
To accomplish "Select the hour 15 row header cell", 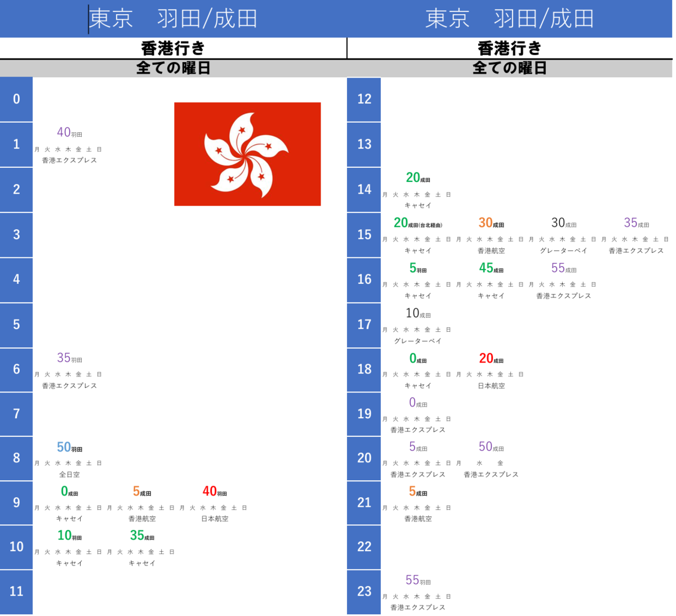I will click(x=364, y=234).
